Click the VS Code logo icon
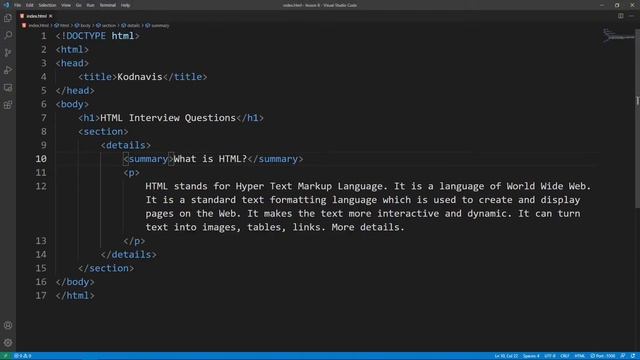This screenshot has width=640, height=360. [x=6, y=5]
